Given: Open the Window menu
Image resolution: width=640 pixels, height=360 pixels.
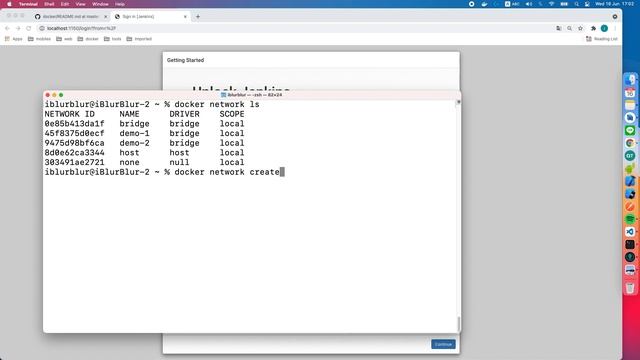Looking at the screenshot, I should pos(100,4).
